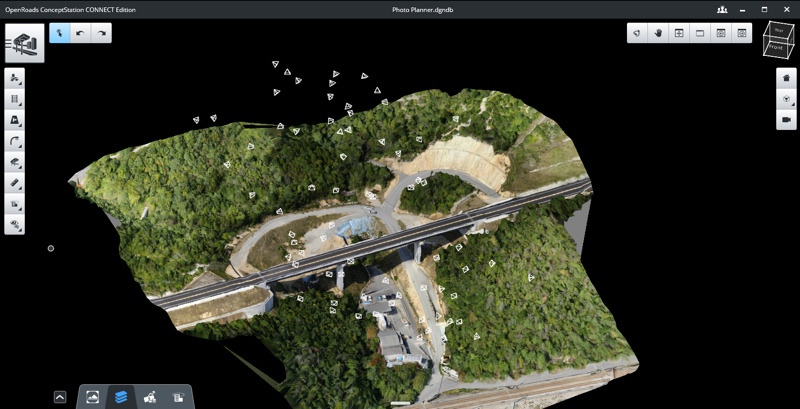
Task: Click the last view toolbar icon
Action: coord(742,33)
